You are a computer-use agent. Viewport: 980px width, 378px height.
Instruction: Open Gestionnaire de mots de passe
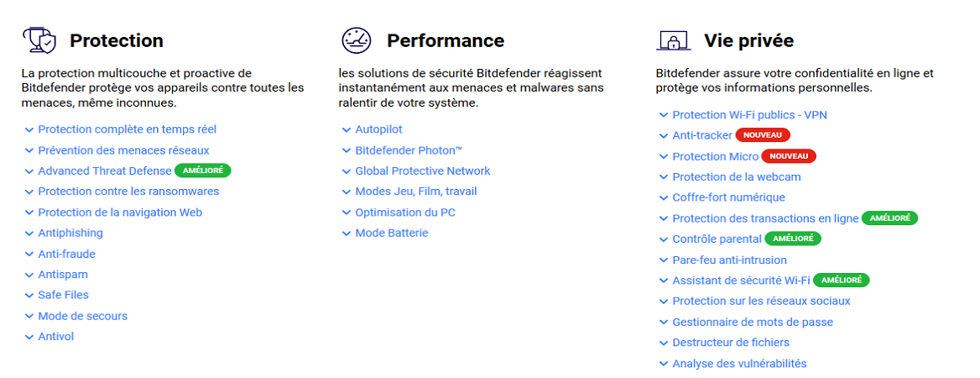coord(753,323)
